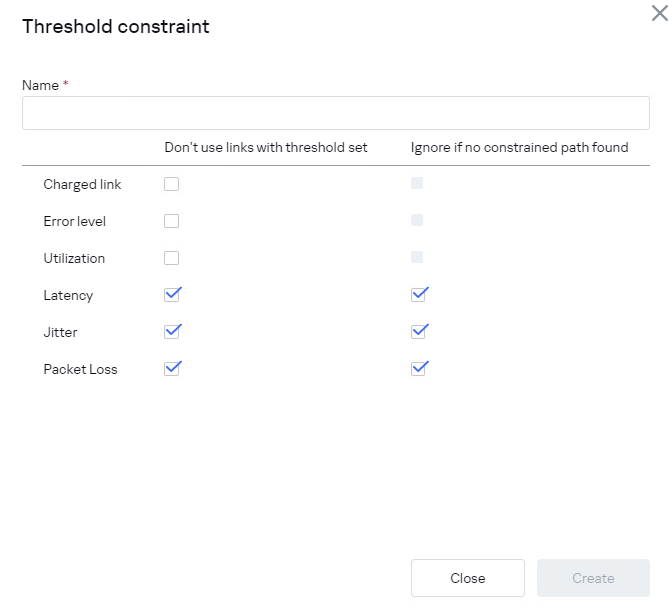The width and height of the screenshot is (672, 616).
Task: Uncheck Latency 'Don't use links' checkbox
Action: point(172,294)
